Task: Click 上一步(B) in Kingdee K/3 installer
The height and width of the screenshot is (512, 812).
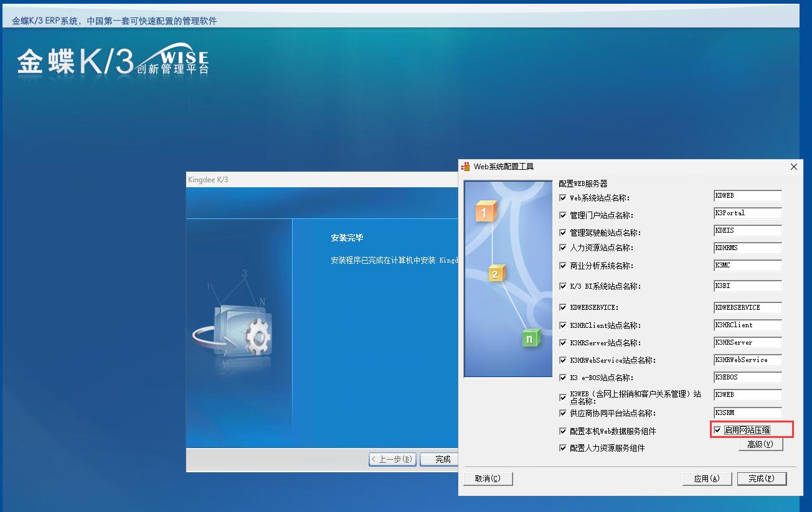Action: point(392,459)
